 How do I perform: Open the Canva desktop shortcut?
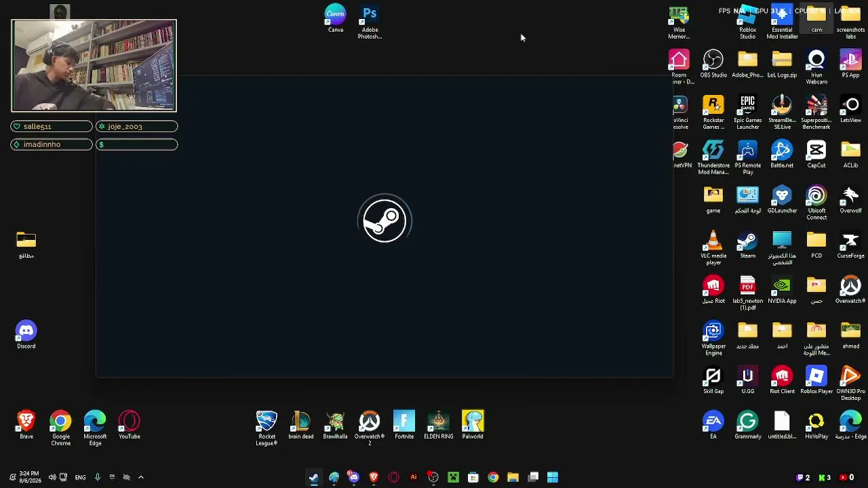point(335,19)
